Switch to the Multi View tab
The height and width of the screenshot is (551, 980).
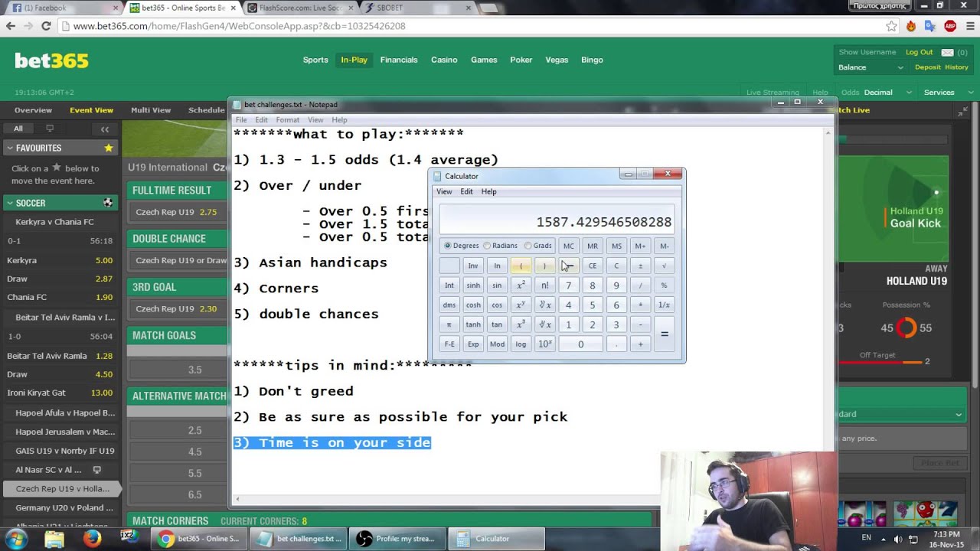click(x=151, y=110)
